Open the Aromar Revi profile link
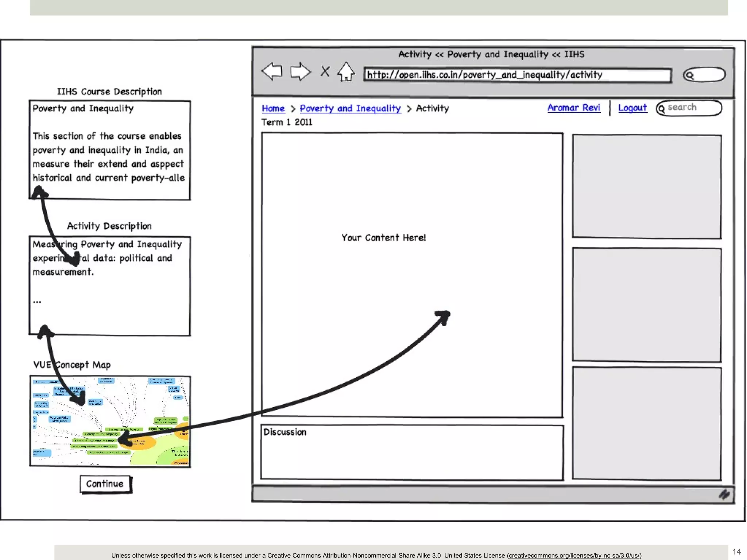 pos(573,108)
